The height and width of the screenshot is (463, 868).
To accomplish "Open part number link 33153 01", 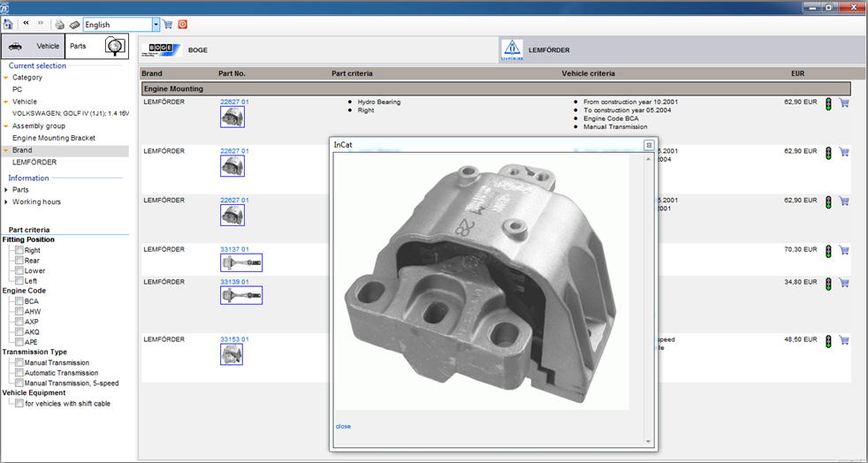I will click(235, 339).
